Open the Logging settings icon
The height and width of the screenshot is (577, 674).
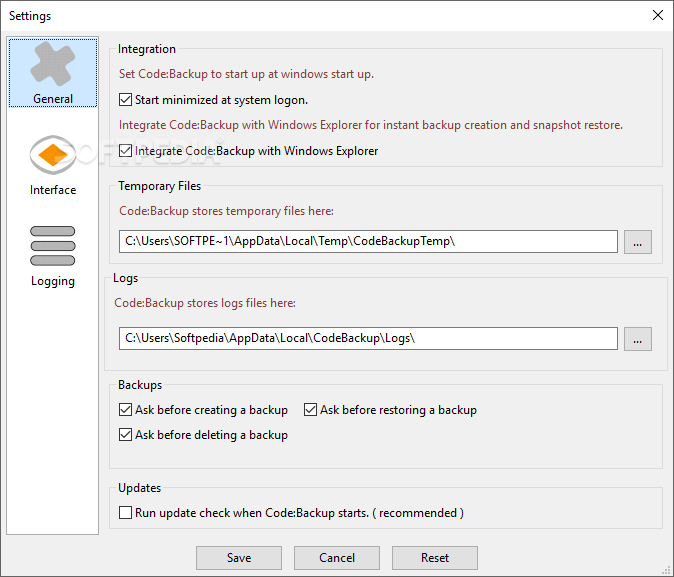pos(53,256)
